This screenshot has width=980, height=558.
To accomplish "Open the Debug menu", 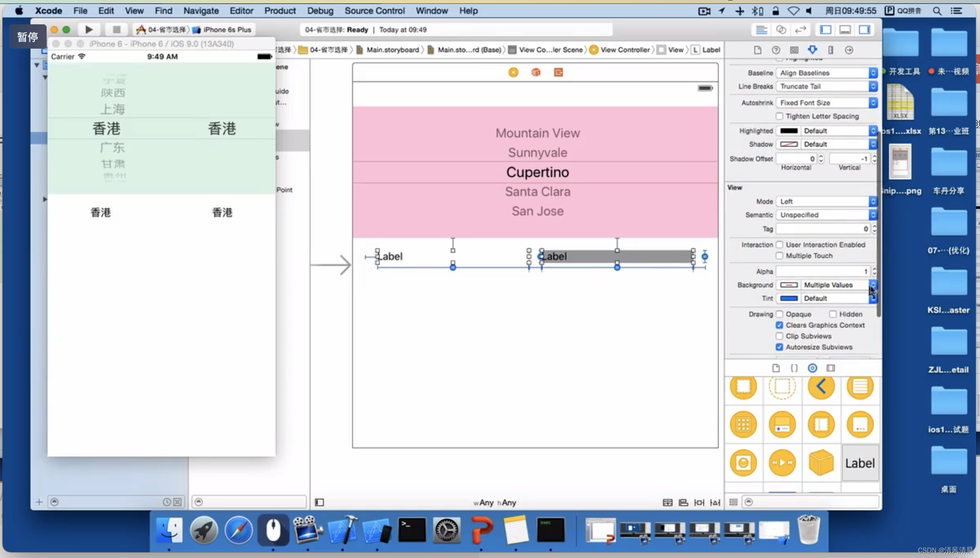I will pyautogui.click(x=320, y=11).
